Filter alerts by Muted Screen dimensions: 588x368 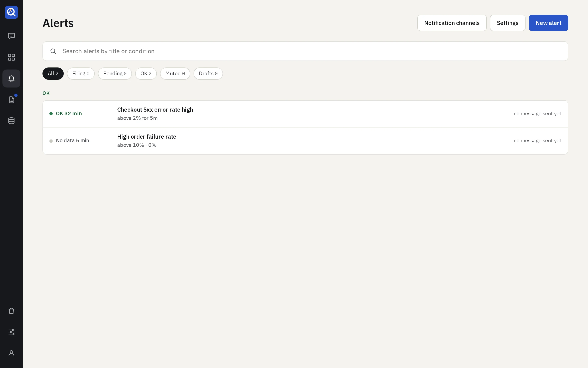175,74
